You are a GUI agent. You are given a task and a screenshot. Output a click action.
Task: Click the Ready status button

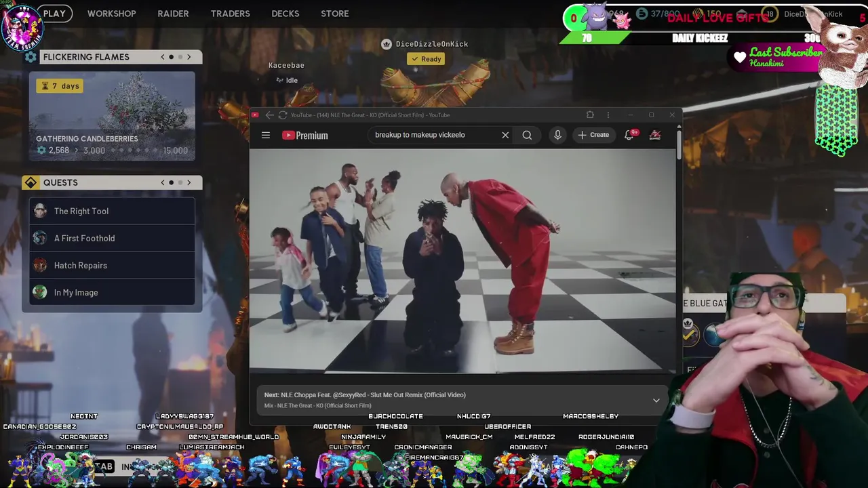[425, 59]
